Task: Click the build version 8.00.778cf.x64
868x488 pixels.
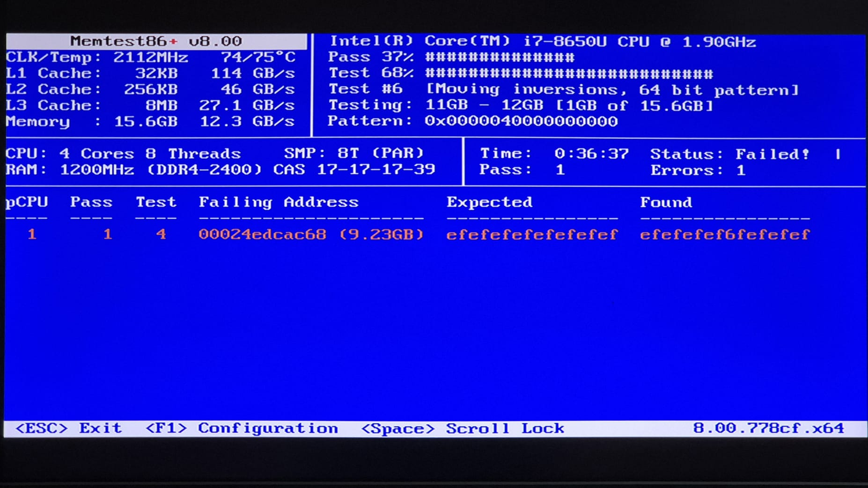Action: pos(768,428)
